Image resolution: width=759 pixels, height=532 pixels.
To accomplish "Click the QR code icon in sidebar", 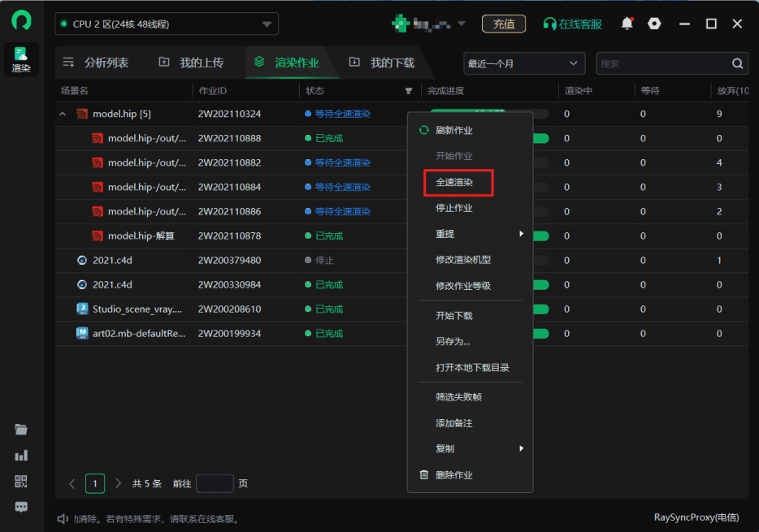I will (21, 482).
